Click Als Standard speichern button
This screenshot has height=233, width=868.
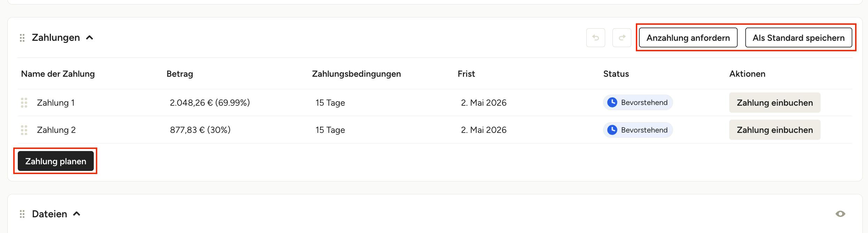point(799,38)
